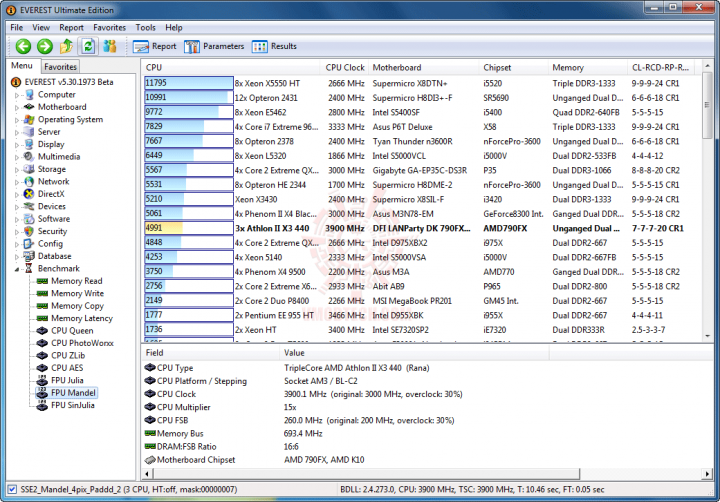Select the highlighted 4991 score bar
This screenshot has height=502, width=720.
pos(189,228)
